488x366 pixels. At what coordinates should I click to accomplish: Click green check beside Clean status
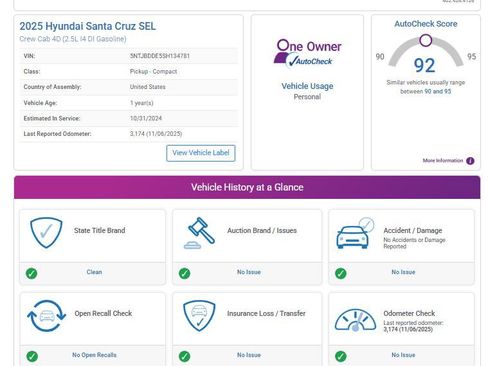[x=32, y=273]
